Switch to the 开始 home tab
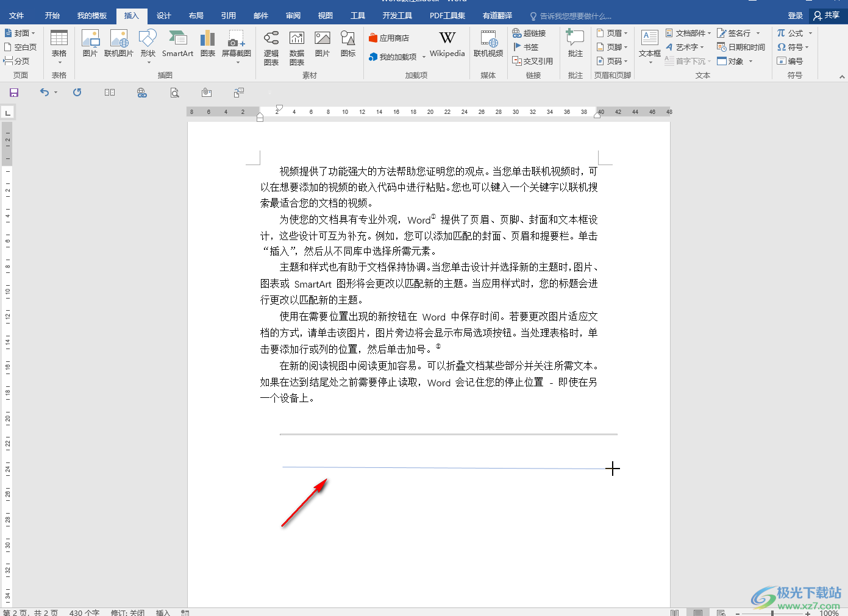The width and height of the screenshot is (848, 616). coord(52,16)
